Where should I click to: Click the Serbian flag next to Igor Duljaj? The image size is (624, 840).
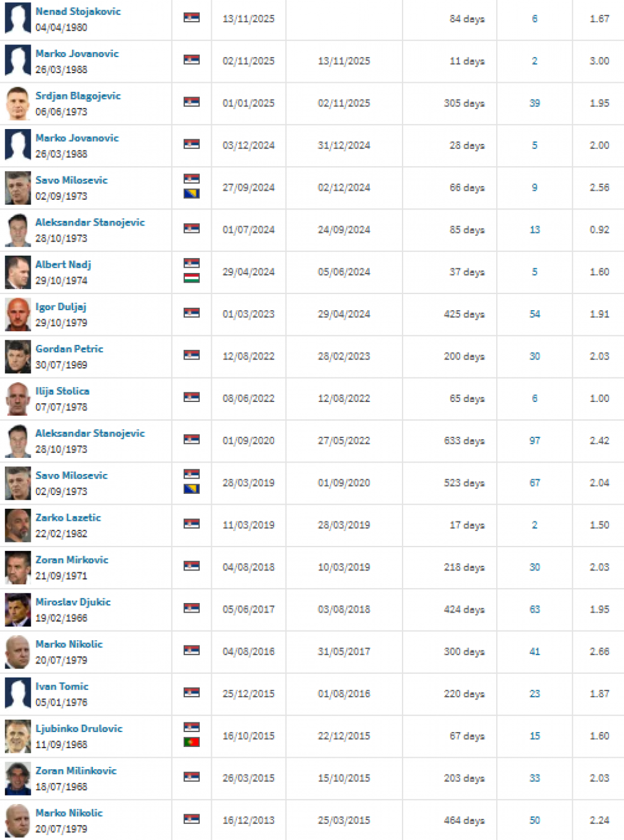[x=191, y=313]
